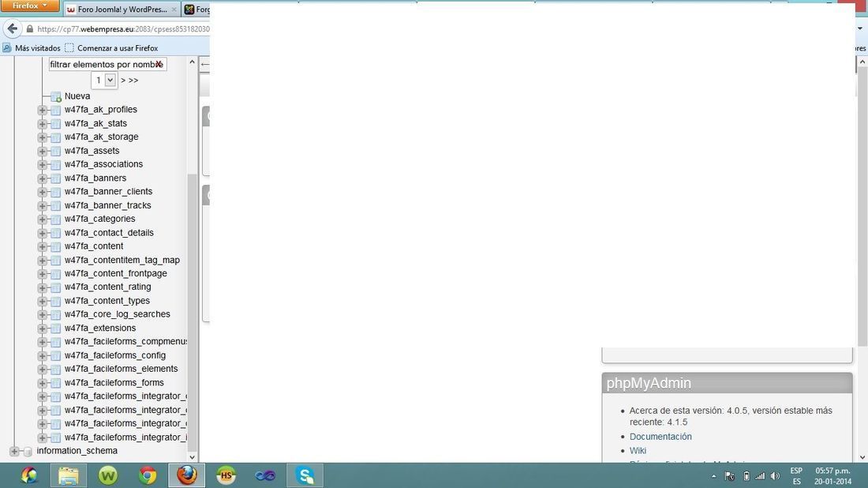This screenshot has height=488, width=868.
Task: Click the table icon beside w47fa_content_types
Action: pyautogui.click(x=55, y=302)
